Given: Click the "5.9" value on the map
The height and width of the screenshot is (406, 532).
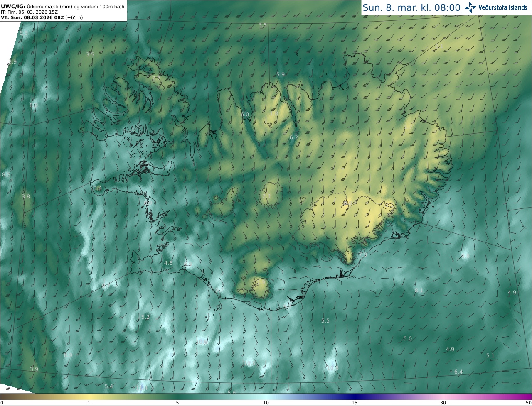Looking at the screenshot, I should click(x=281, y=75).
